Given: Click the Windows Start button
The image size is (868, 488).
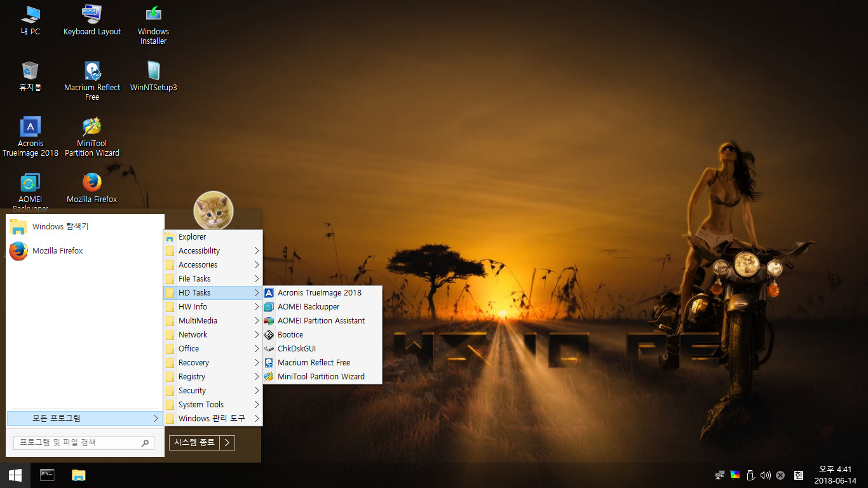Looking at the screenshot, I should (x=15, y=475).
